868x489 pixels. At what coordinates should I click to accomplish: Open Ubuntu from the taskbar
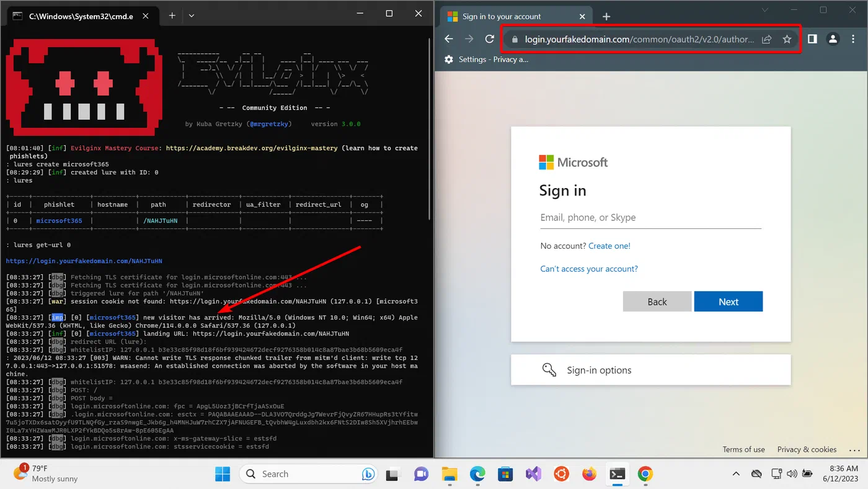point(561,474)
